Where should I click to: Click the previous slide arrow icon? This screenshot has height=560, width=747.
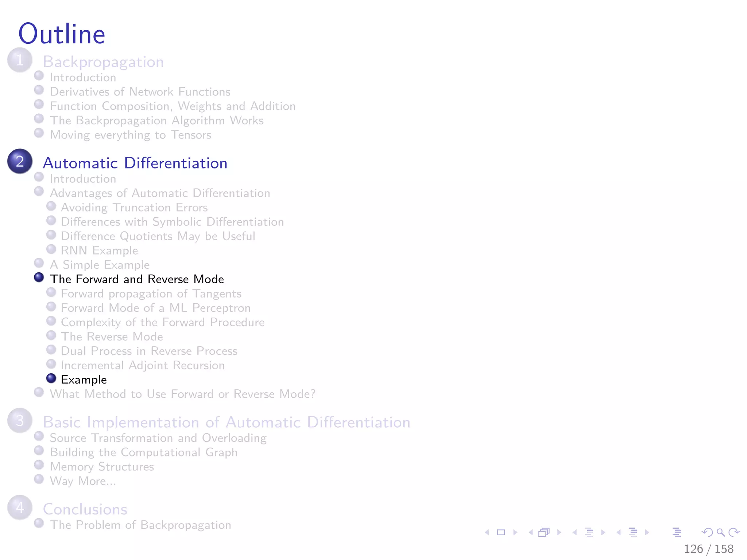(x=487, y=533)
